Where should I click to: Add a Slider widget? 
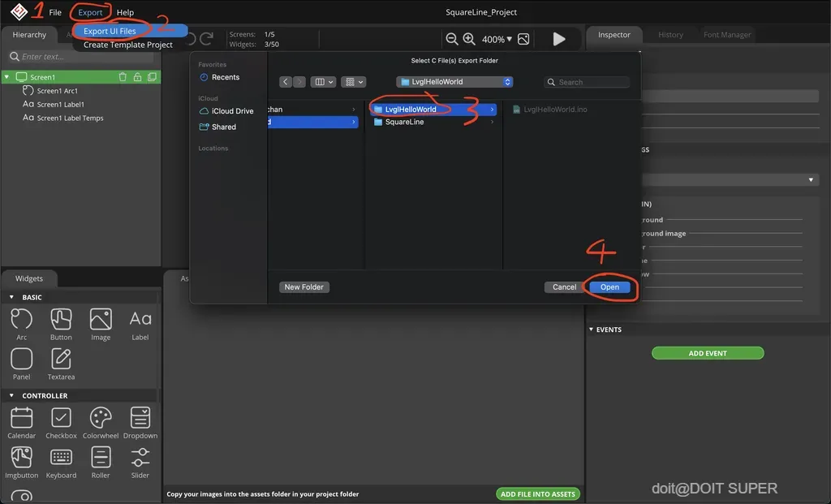tap(140, 463)
